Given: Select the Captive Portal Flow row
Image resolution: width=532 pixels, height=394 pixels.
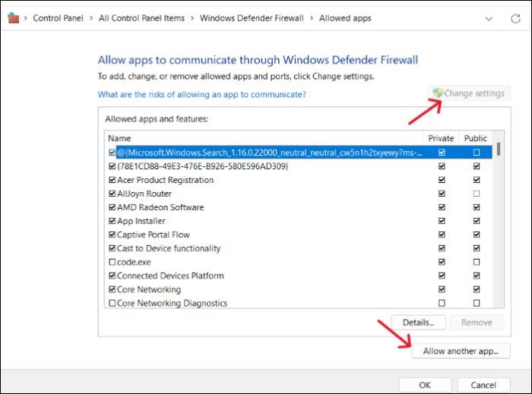Looking at the screenshot, I should click(153, 235).
